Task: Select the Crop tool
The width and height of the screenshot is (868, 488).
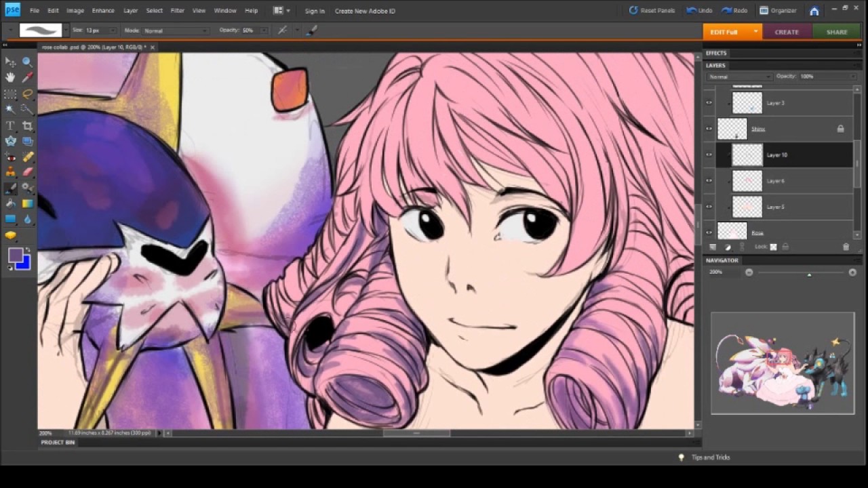Action: [27, 125]
